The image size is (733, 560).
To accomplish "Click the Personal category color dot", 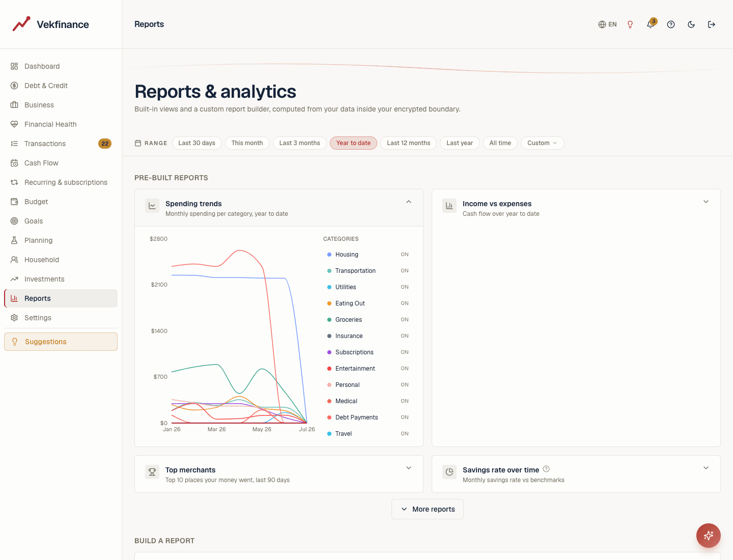I will coord(329,385).
